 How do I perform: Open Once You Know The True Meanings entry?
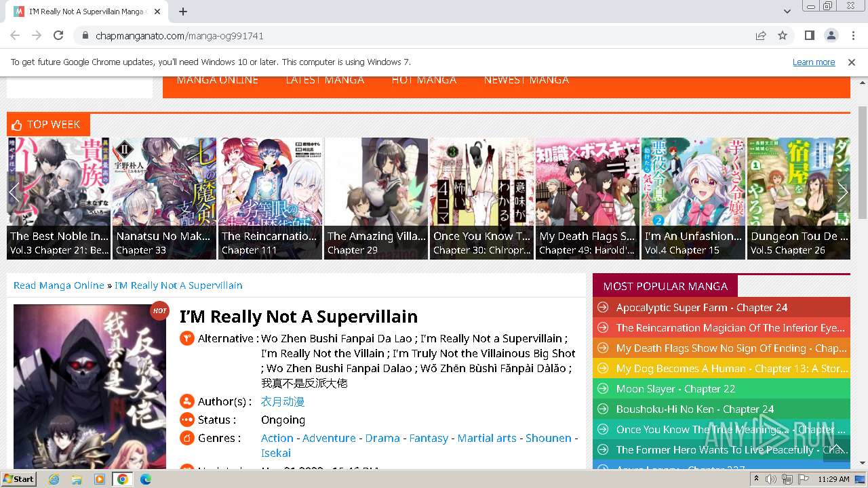[x=731, y=430]
